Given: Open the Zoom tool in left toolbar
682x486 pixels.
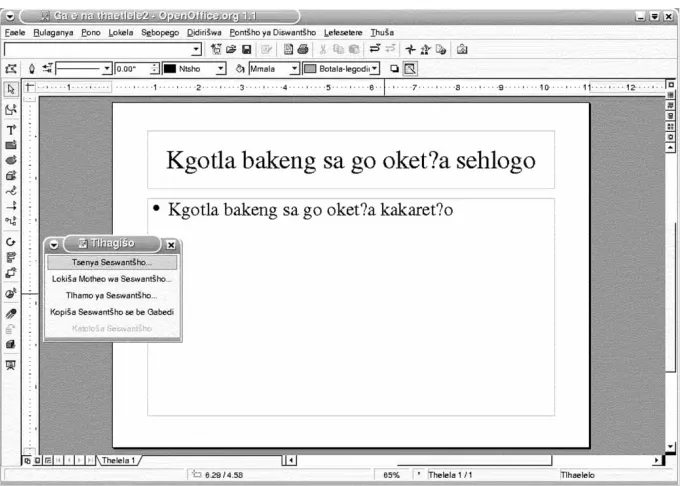Looking at the screenshot, I should click(x=11, y=109).
